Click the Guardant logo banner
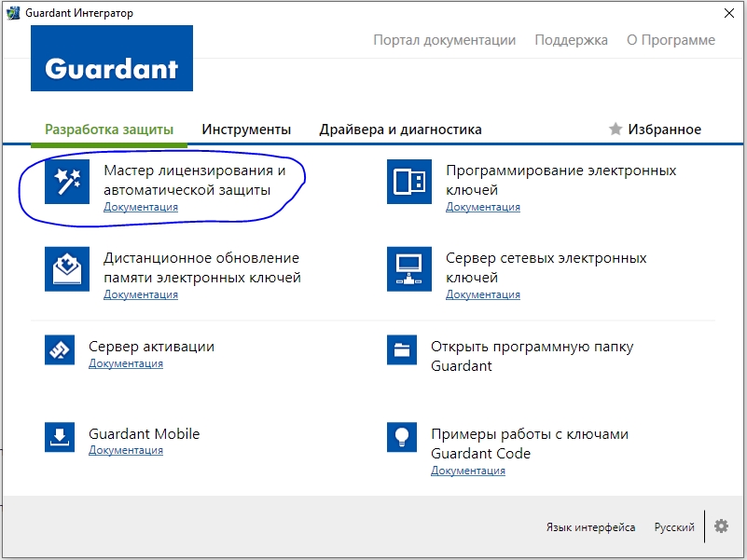This screenshot has height=560, width=747. click(112, 59)
